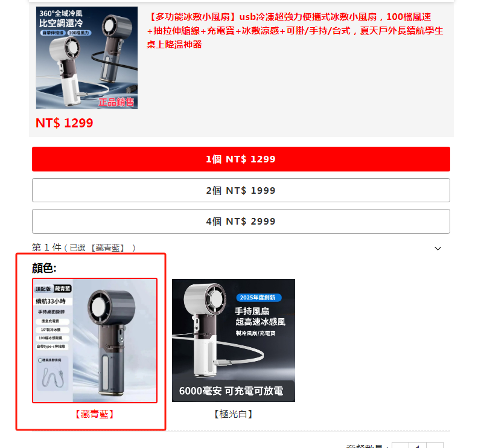The image size is (481, 448).
Task: Increase the package quantity
Action: (435, 445)
